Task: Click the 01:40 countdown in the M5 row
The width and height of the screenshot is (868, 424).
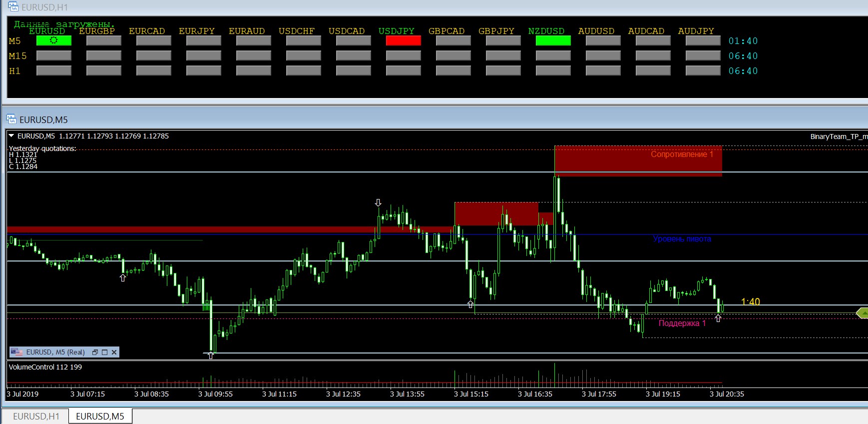Action: coord(743,41)
